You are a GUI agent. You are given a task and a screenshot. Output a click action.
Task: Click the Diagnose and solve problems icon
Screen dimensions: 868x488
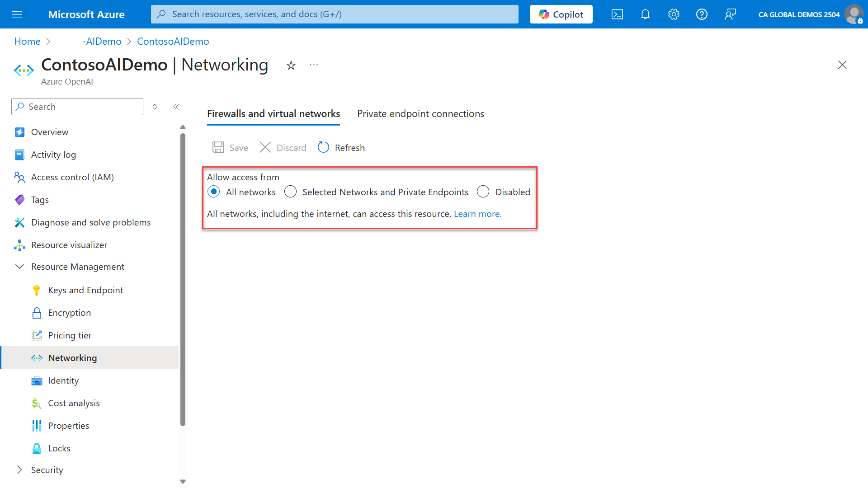(20, 222)
